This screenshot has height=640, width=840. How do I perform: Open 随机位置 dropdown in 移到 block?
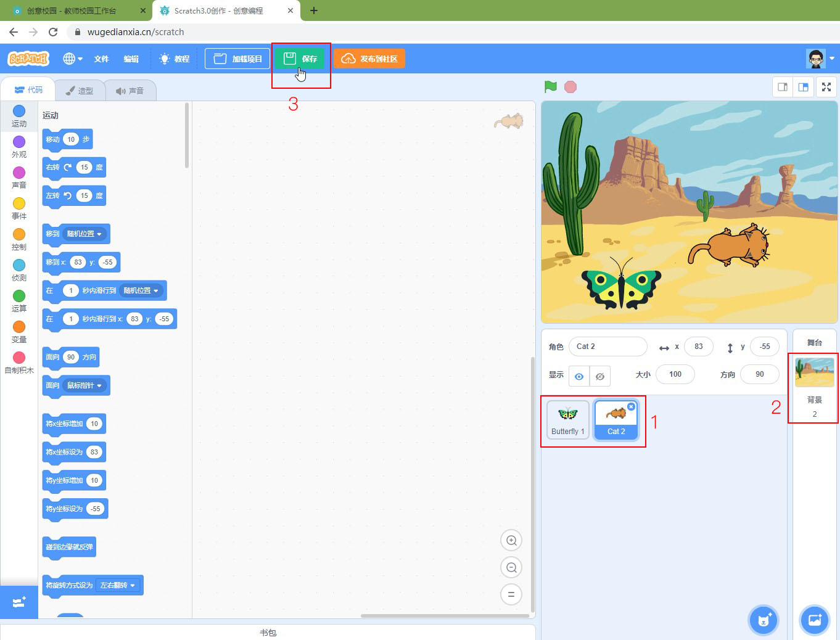pyautogui.click(x=84, y=234)
